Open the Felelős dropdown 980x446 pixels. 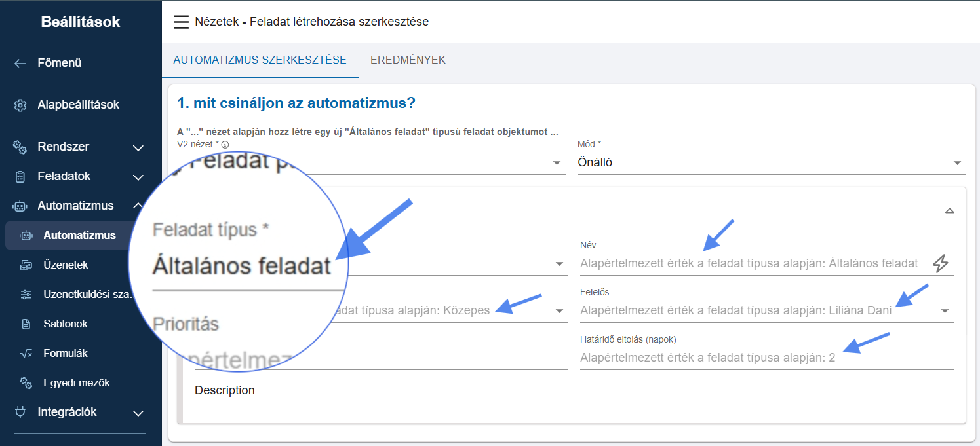[945, 311]
